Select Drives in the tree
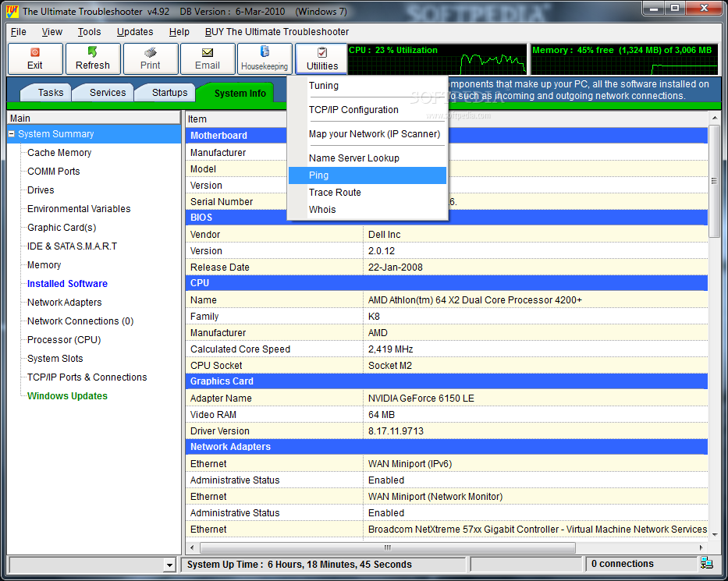This screenshot has height=581, width=728. tap(41, 190)
